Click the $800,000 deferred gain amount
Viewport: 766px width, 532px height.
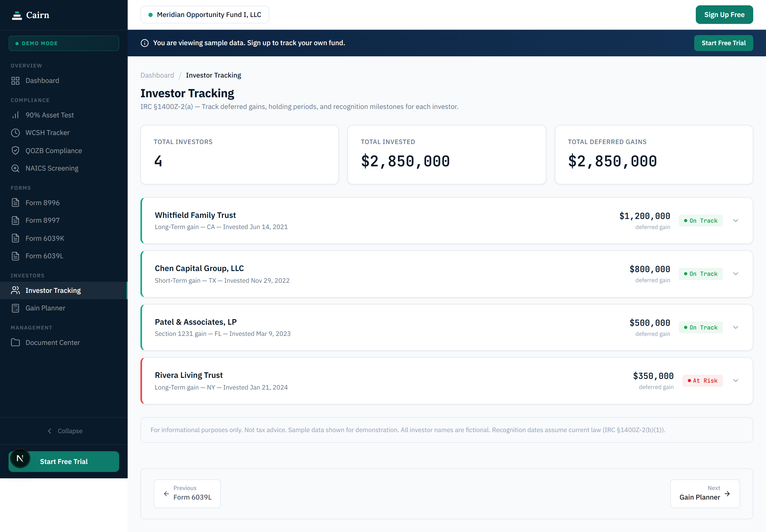click(x=650, y=269)
